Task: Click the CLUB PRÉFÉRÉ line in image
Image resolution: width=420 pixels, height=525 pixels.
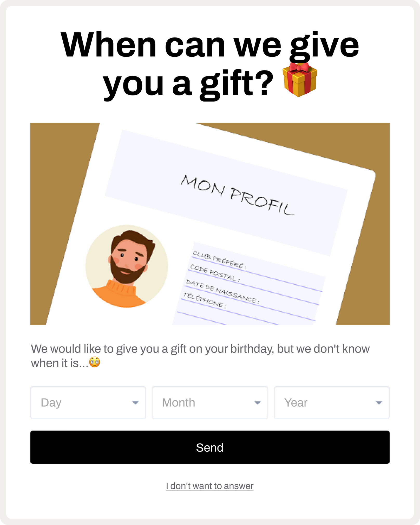Action: coord(220,260)
